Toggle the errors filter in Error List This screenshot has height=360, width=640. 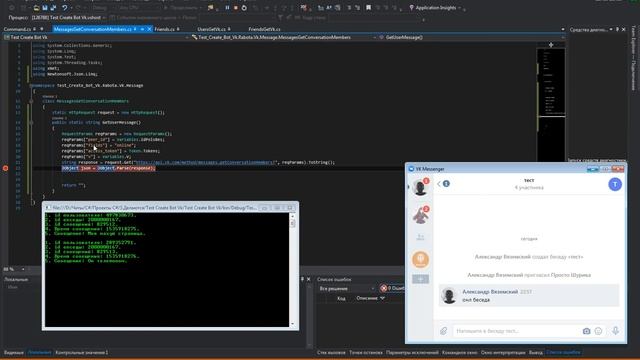(x=392, y=289)
